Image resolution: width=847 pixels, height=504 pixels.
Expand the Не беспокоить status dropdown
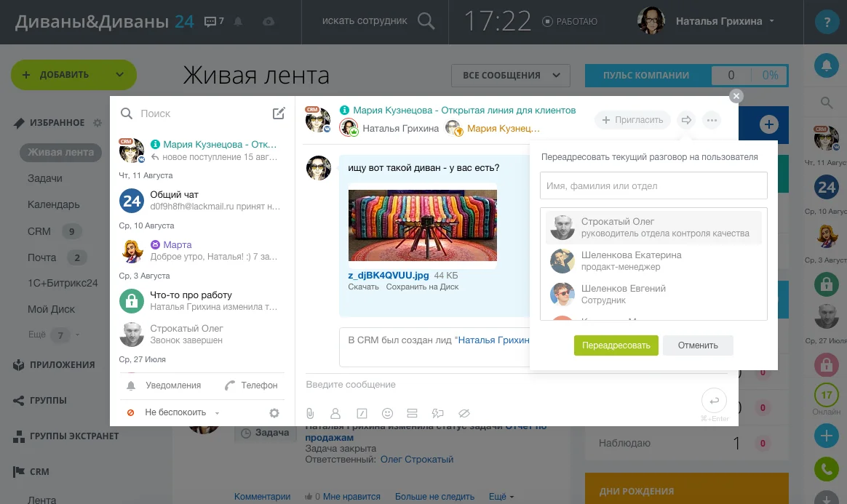pos(182,412)
